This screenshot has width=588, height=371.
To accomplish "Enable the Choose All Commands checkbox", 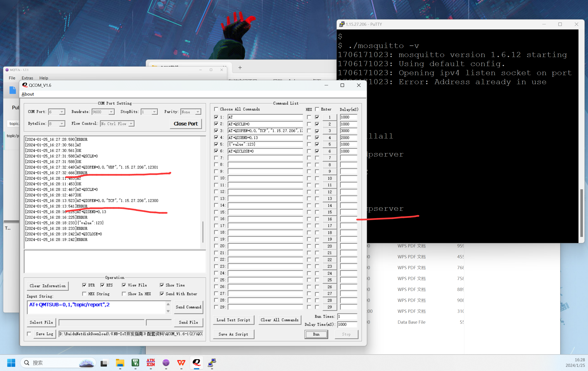I will tap(216, 109).
